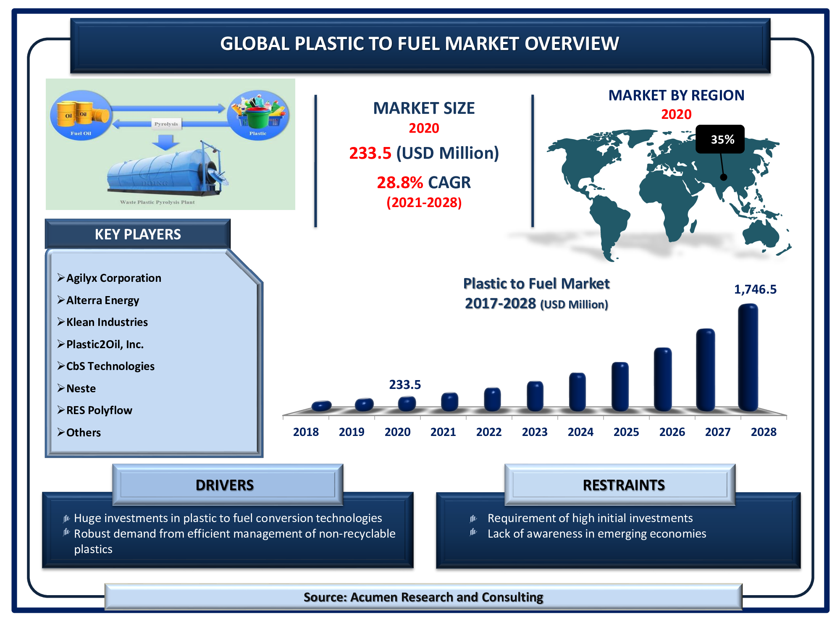This screenshot has height=630, width=840.
Task: Click the Pyrolysis label box
Action: click(166, 124)
